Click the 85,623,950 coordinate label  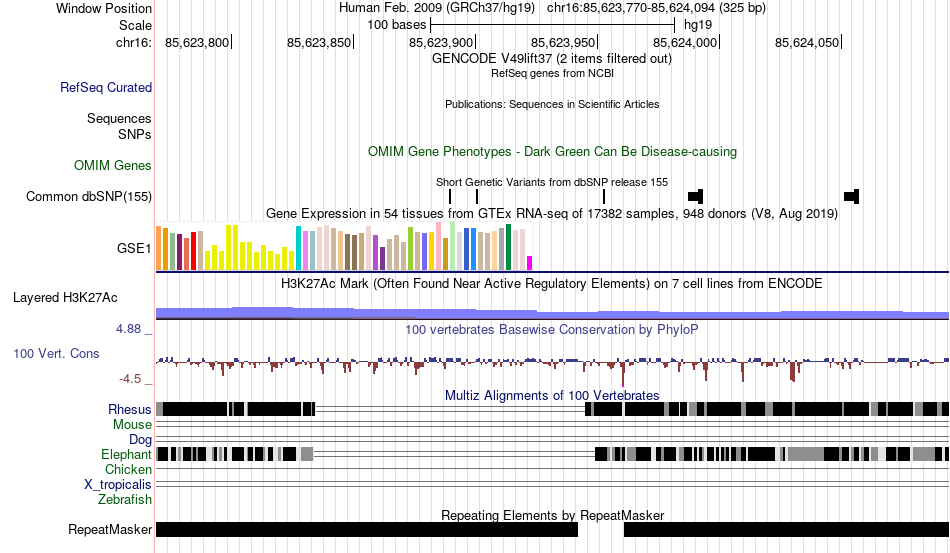pos(563,43)
